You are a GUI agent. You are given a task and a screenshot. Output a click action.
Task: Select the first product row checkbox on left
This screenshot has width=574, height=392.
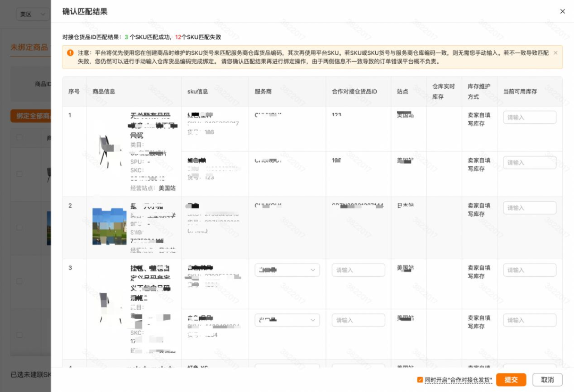20,174
